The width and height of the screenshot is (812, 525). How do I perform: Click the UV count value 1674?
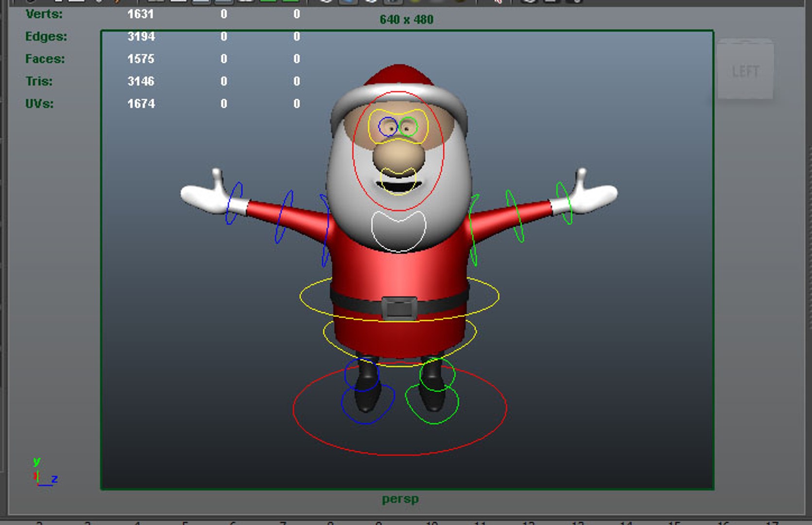coord(141,104)
